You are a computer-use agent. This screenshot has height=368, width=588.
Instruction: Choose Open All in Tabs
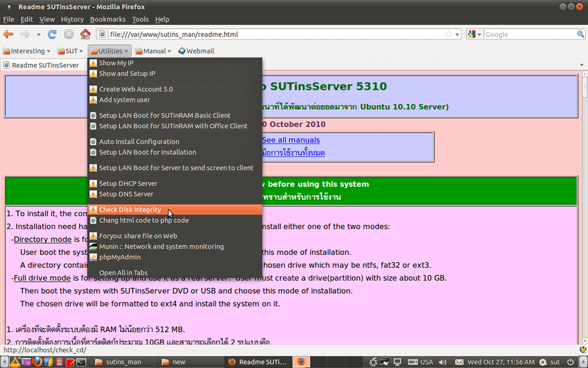coord(175,273)
